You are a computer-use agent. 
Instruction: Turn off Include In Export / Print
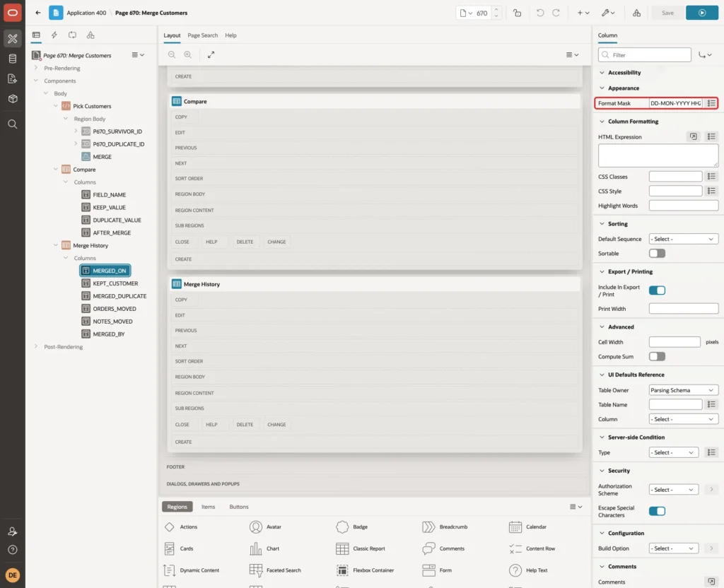657,290
